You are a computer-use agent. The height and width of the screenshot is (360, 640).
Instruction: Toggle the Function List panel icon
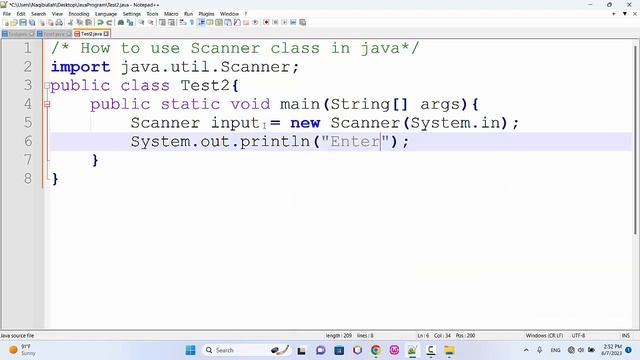tap(237, 22)
